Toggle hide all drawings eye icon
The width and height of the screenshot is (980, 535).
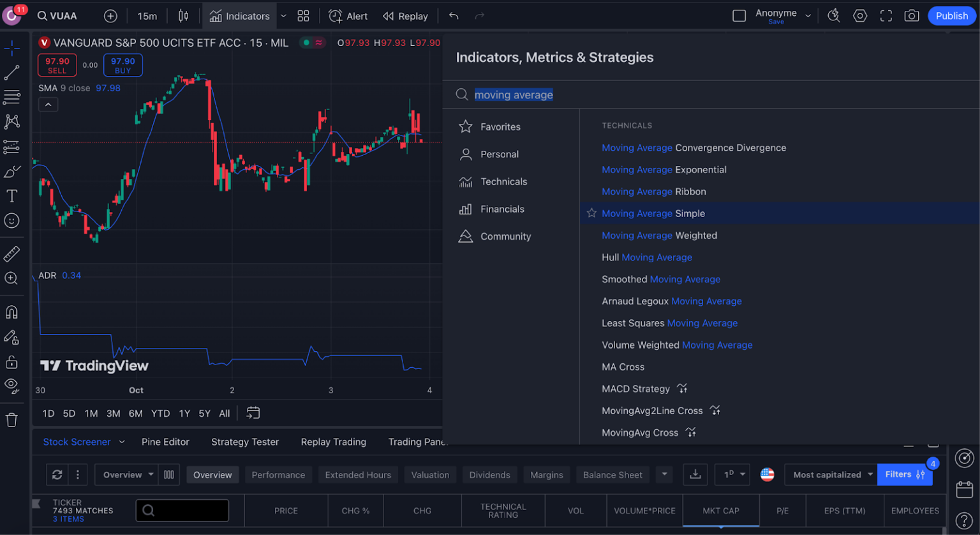[x=11, y=385]
